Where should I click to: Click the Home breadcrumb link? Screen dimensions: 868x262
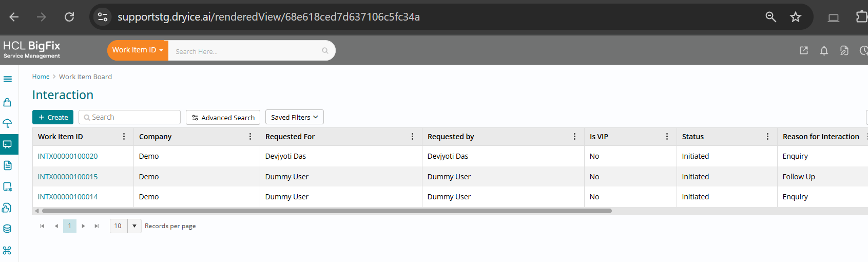pyautogui.click(x=41, y=77)
